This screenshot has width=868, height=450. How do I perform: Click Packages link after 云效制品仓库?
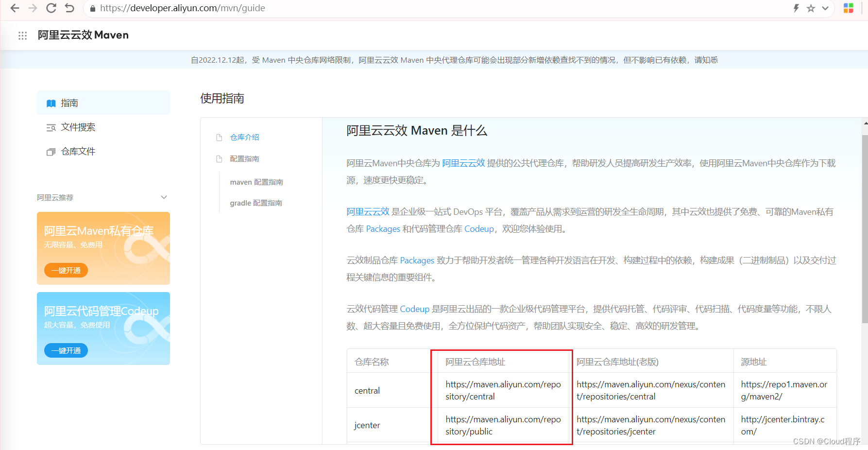(x=417, y=260)
